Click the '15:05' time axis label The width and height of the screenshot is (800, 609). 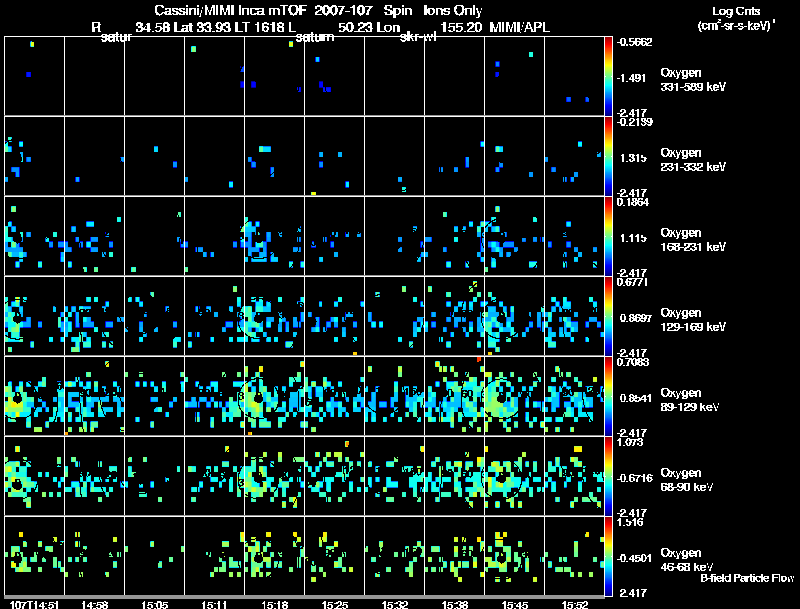155,605
